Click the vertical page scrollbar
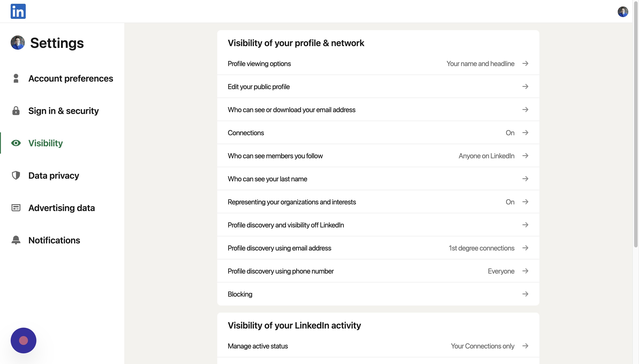Image resolution: width=639 pixels, height=364 pixels. (635, 125)
